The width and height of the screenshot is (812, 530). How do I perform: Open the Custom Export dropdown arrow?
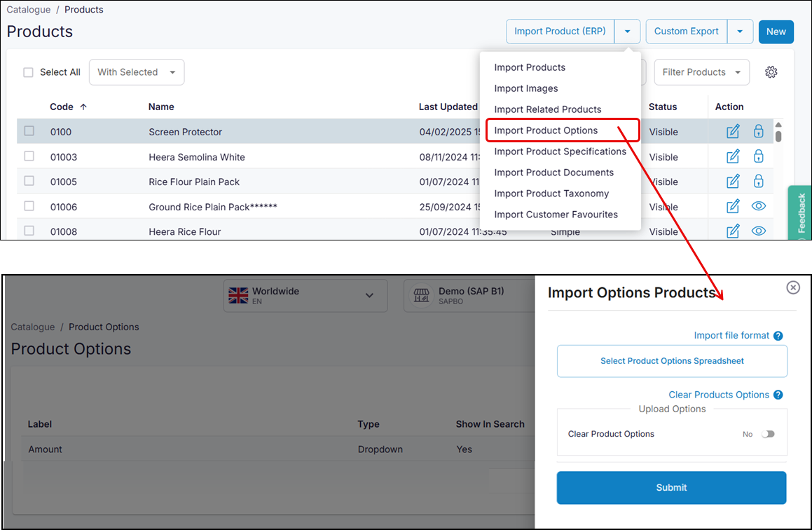coord(741,31)
